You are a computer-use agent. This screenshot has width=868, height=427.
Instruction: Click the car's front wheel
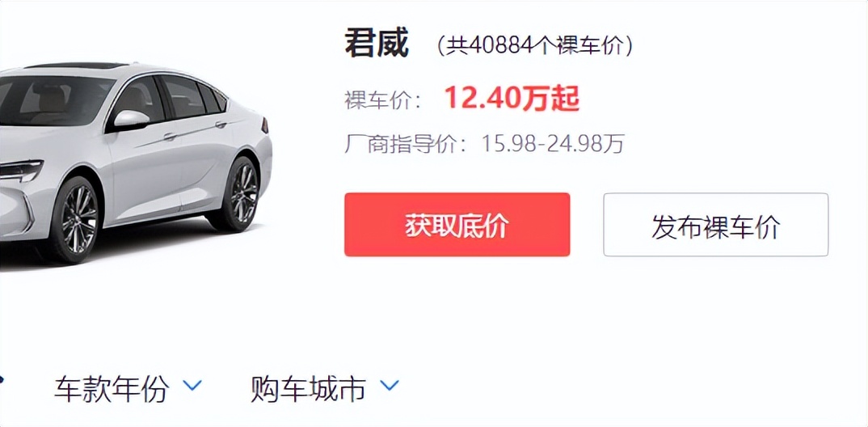[x=77, y=219]
